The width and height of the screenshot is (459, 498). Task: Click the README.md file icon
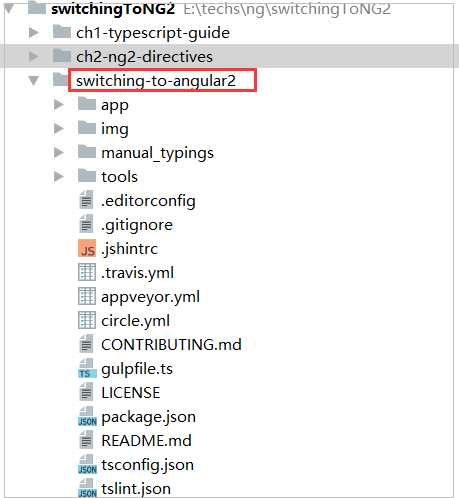[x=86, y=440]
